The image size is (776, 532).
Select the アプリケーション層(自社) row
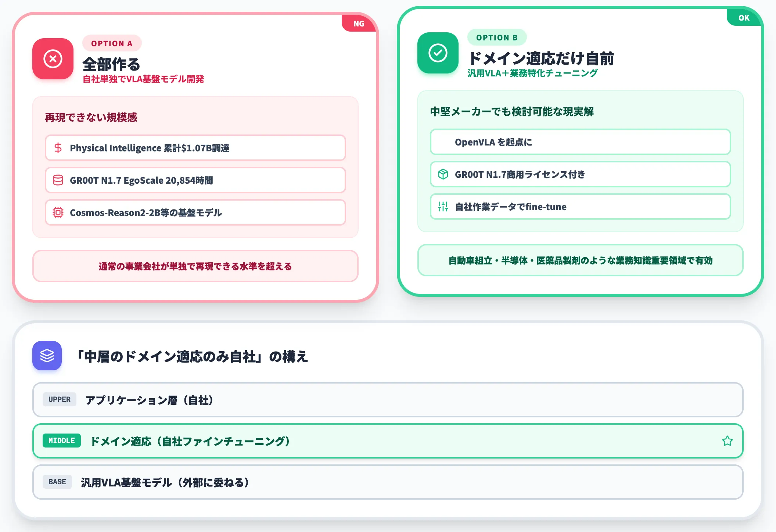[x=388, y=400]
